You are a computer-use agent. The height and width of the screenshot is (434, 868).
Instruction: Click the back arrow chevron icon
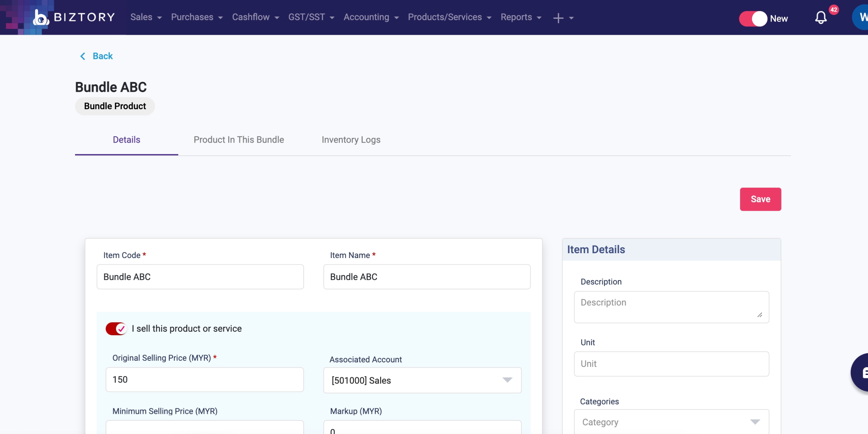[x=83, y=56]
